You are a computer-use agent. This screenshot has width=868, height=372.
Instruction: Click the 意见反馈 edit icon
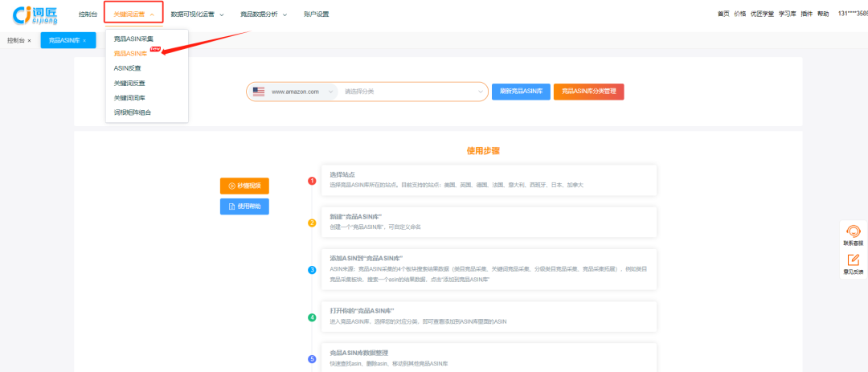tap(853, 260)
